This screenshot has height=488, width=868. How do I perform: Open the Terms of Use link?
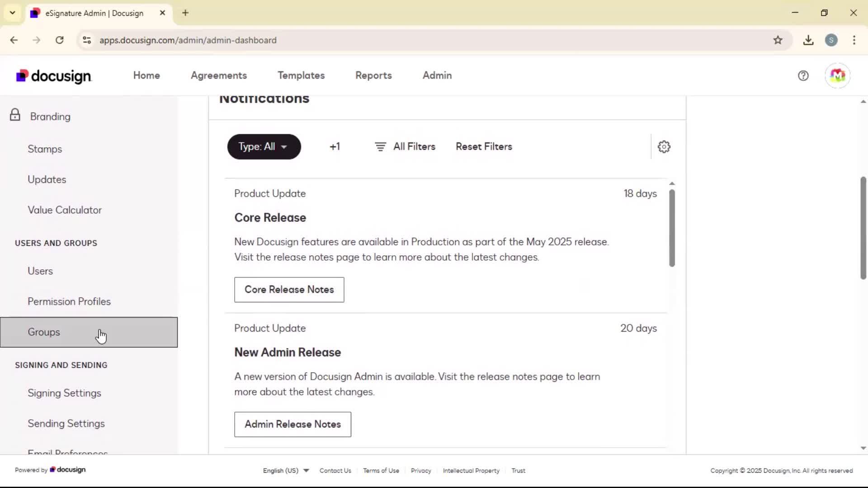pyautogui.click(x=381, y=470)
